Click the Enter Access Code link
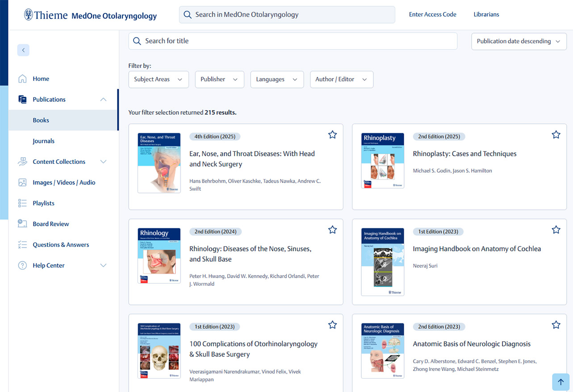The width and height of the screenshot is (573, 392). click(x=432, y=15)
